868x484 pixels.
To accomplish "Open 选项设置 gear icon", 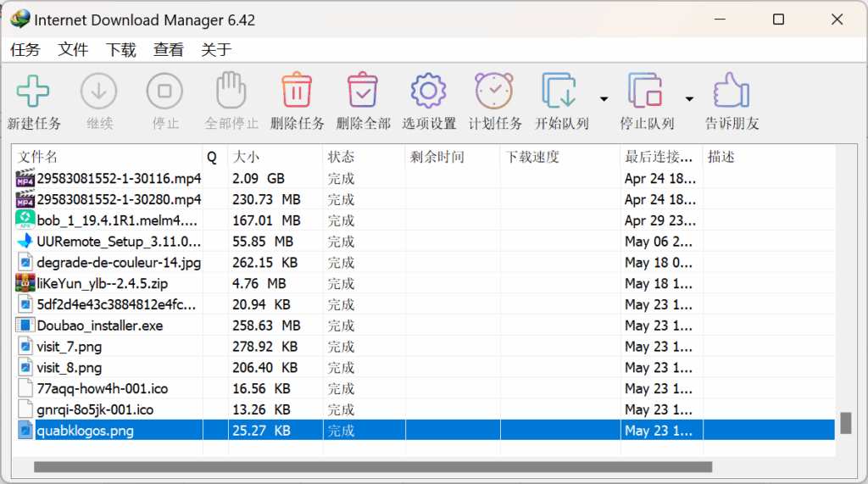I will [x=428, y=91].
